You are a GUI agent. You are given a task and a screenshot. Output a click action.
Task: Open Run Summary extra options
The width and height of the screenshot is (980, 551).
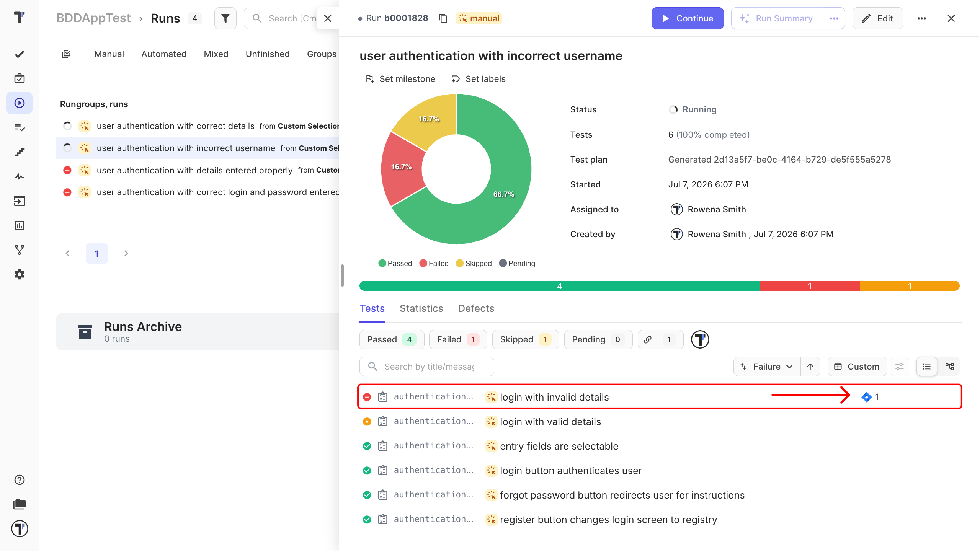(x=834, y=18)
